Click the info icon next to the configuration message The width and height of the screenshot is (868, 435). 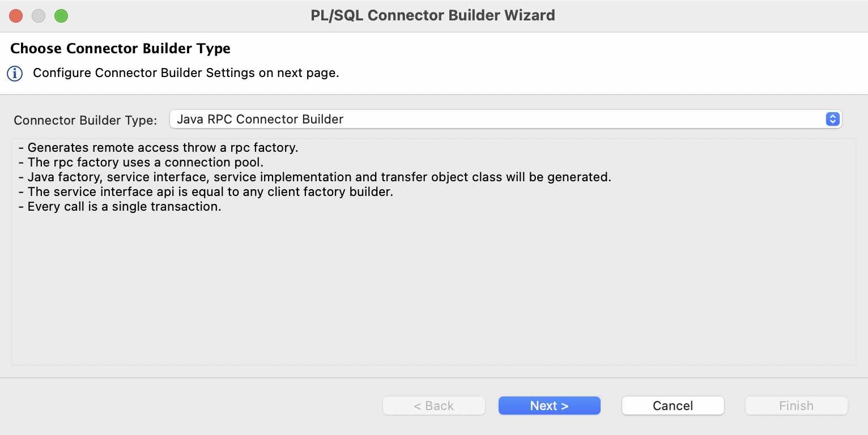[x=15, y=73]
